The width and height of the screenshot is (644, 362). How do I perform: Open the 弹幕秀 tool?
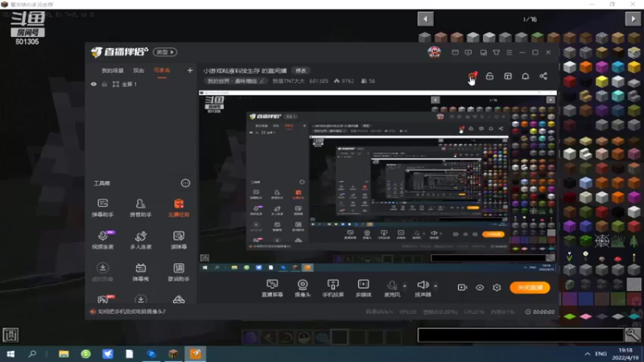point(140,272)
